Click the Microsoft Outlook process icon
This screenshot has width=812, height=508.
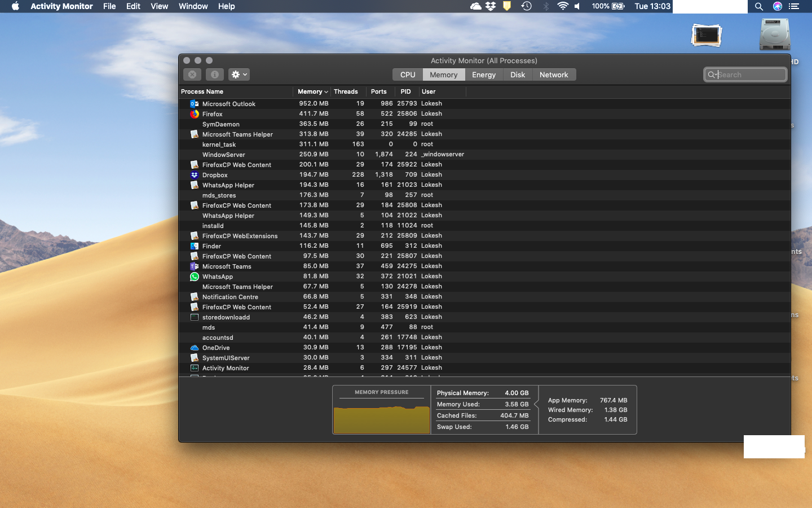[195, 104]
